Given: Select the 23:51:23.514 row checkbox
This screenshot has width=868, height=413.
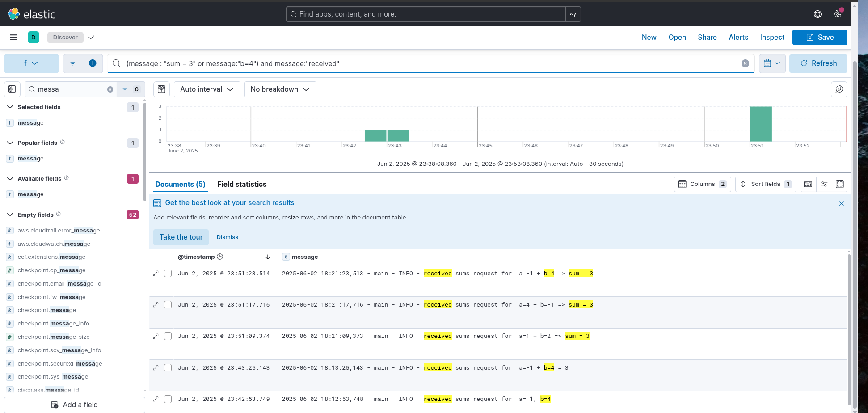Looking at the screenshot, I should tap(168, 274).
